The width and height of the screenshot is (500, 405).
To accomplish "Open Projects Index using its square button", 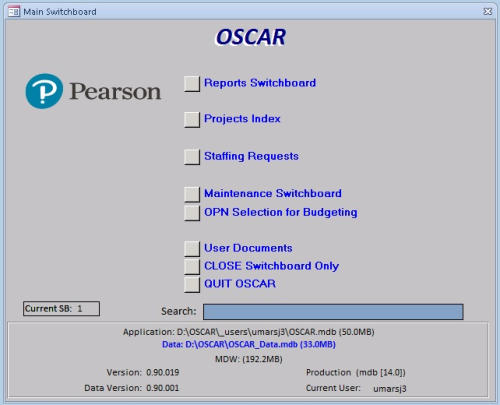I will [x=192, y=120].
